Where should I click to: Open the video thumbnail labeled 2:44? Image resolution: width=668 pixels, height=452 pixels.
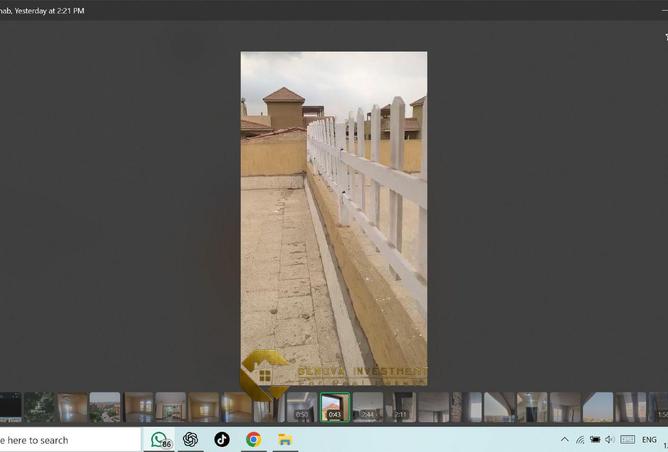[368, 407]
